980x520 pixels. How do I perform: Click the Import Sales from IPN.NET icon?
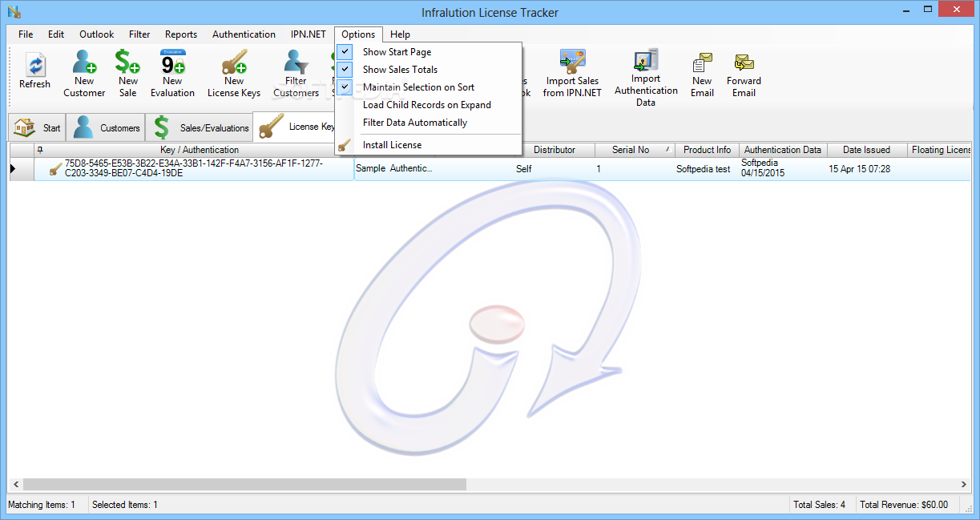coord(572,62)
